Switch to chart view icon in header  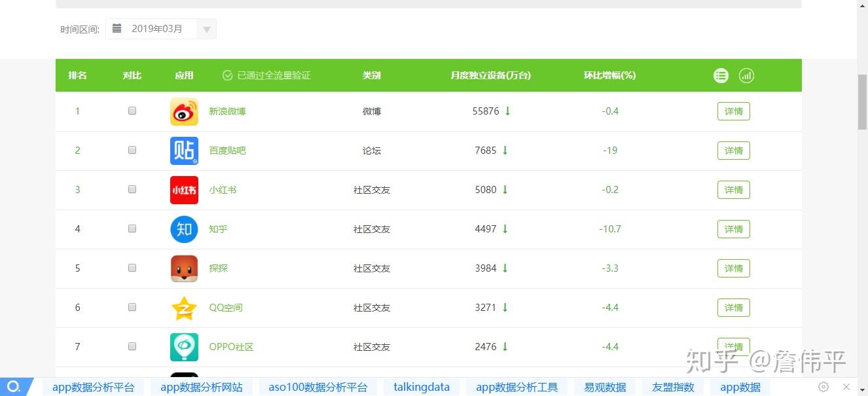tap(746, 75)
